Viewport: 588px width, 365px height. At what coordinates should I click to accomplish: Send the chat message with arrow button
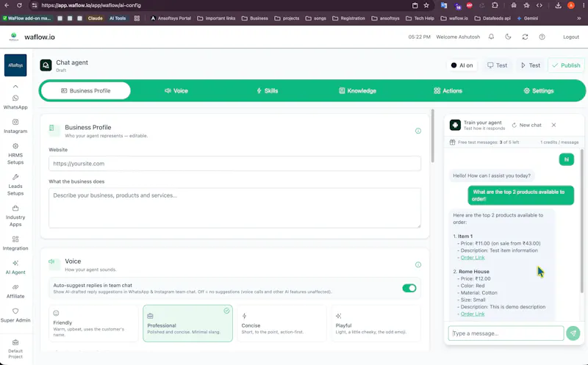point(573,333)
